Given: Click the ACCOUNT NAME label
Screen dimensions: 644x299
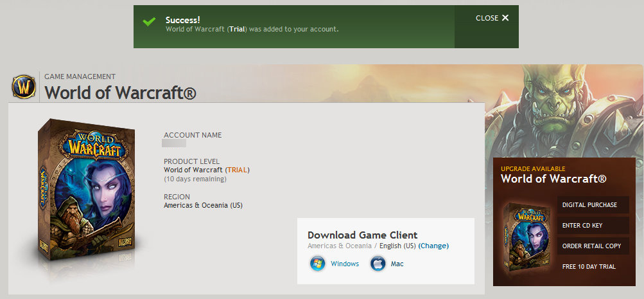Looking at the screenshot, I should [193, 135].
